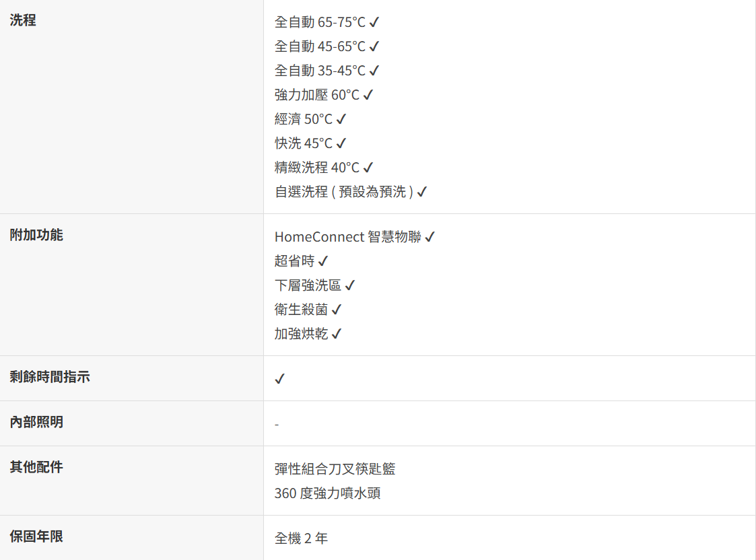Click the 彈性組合刀叉筷匙籃 text
Viewport: 756px width, 560px height.
pyautogui.click(x=335, y=469)
